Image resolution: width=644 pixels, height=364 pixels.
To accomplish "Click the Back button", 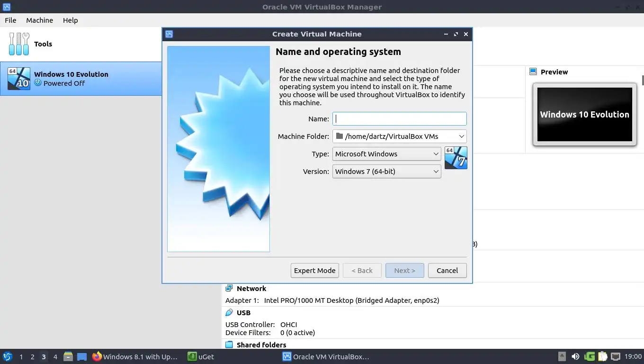I will (362, 270).
